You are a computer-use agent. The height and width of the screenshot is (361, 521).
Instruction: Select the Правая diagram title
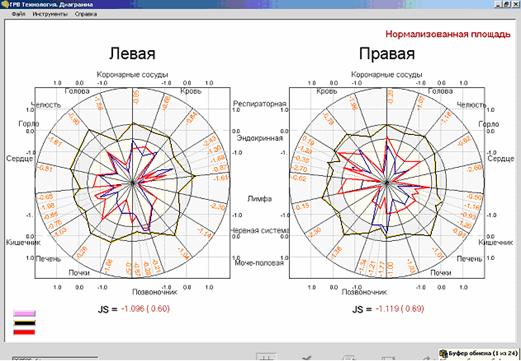(x=387, y=53)
